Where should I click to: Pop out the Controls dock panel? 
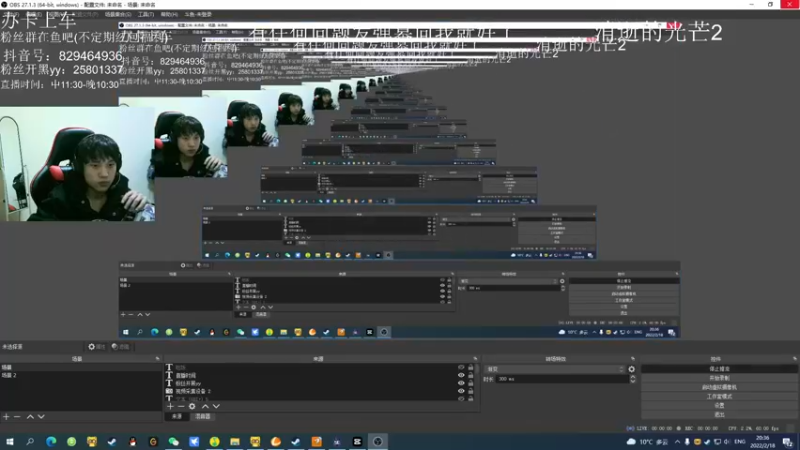[x=794, y=359]
